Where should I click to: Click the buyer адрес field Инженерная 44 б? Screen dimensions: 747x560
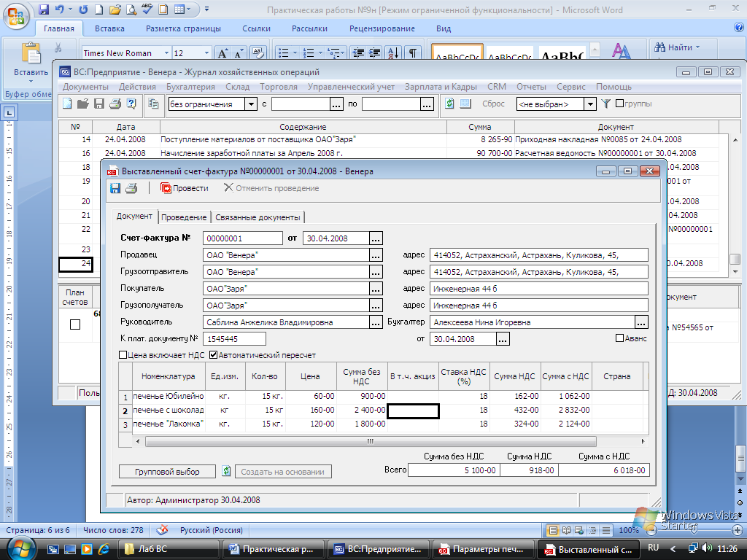pos(539,289)
